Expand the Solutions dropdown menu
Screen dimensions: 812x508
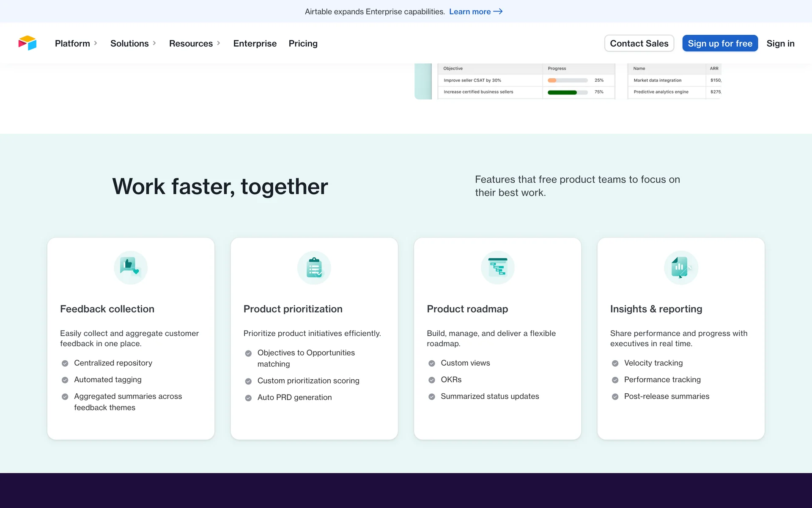pyautogui.click(x=133, y=43)
